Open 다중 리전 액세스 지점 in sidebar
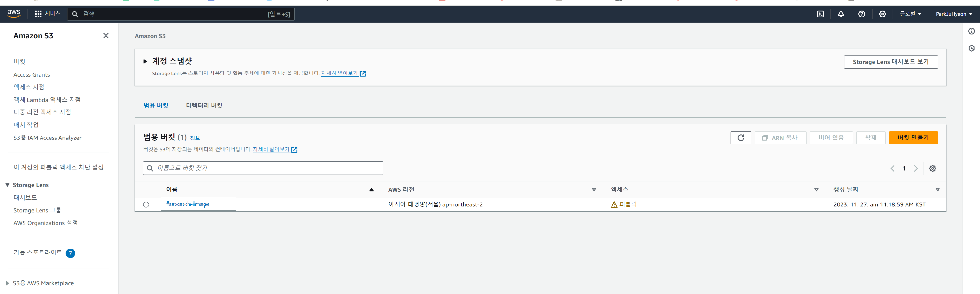This screenshot has width=980, height=294. coord(42,112)
